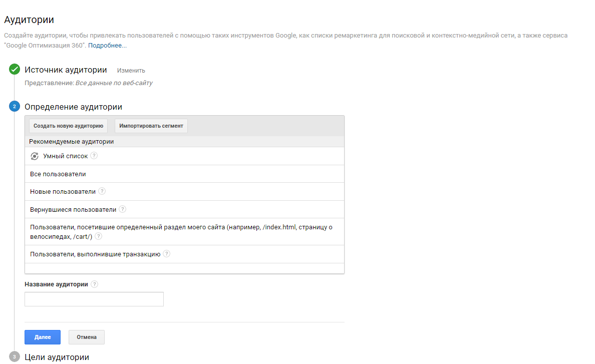
Task: Click help icon beside Пользователи, выполнившие транзакцию
Action: [167, 254]
